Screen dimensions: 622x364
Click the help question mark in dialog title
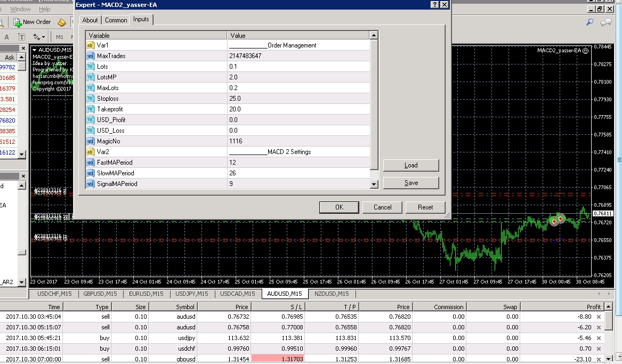coord(434,5)
